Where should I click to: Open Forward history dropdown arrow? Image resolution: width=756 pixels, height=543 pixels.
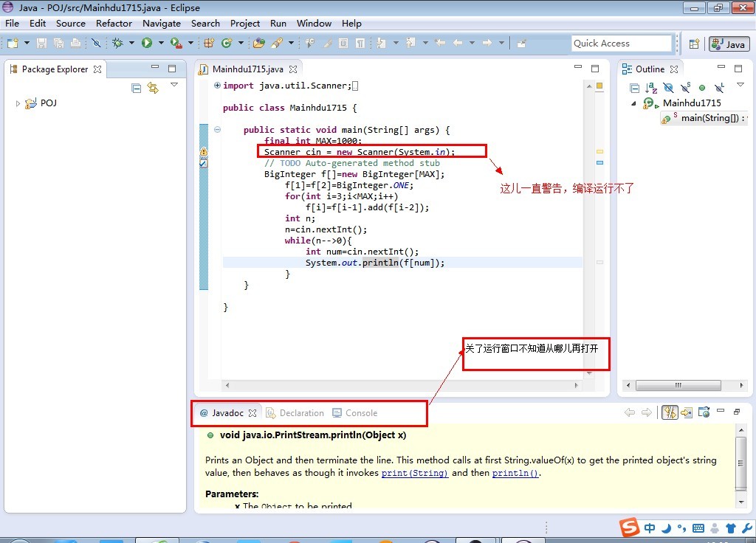point(502,44)
